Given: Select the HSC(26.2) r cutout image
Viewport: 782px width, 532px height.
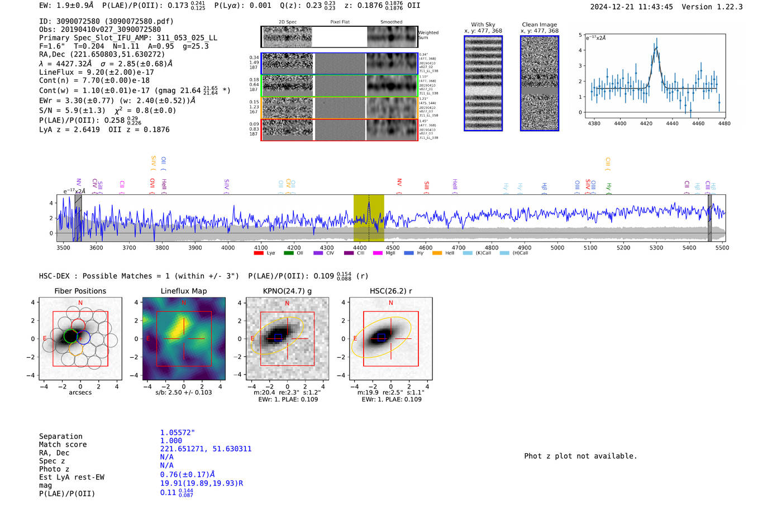Looking at the screenshot, I should [x=390, y=339].
